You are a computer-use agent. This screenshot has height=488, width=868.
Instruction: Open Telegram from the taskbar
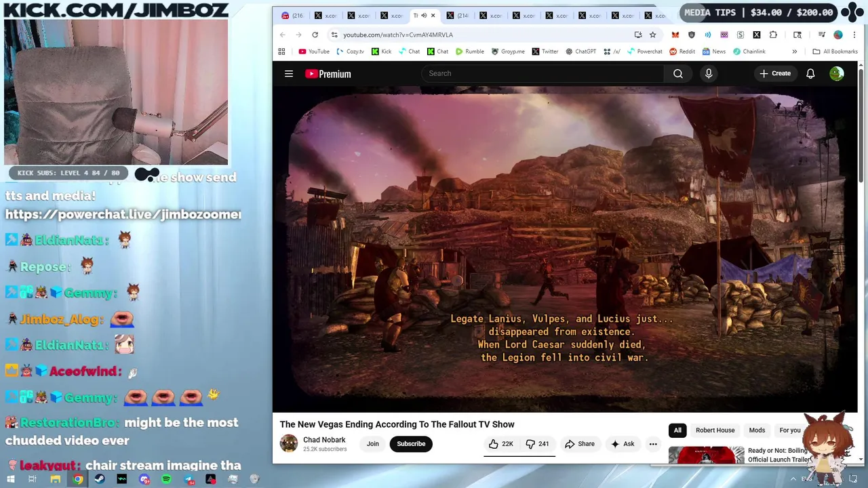(189, 479)
